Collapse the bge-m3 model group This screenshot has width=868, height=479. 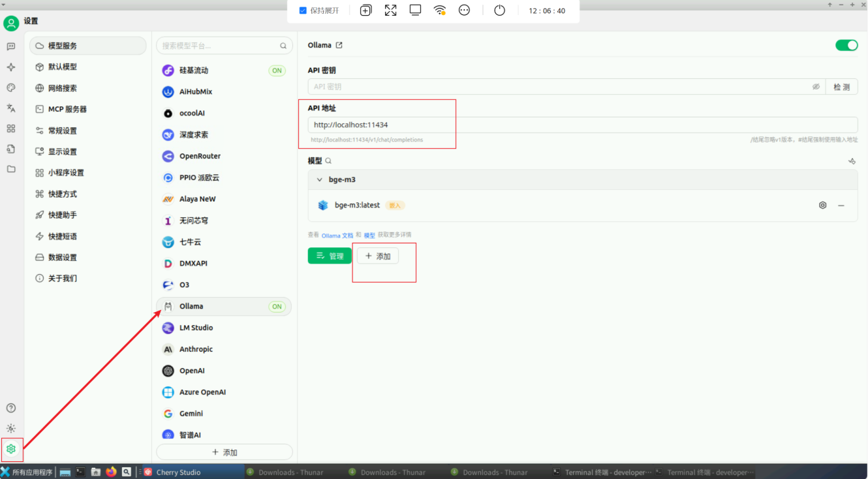coord(319,179)
